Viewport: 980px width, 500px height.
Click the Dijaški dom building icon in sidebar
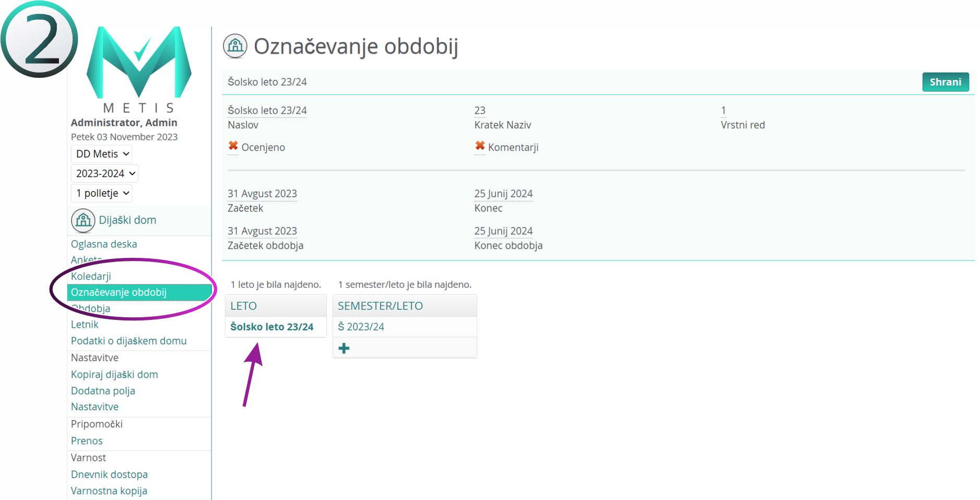83,220
